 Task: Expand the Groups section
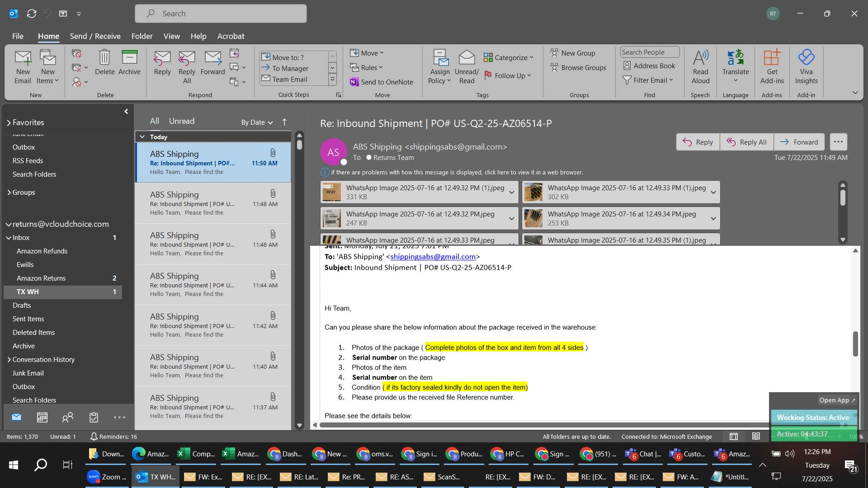(9, 192)
